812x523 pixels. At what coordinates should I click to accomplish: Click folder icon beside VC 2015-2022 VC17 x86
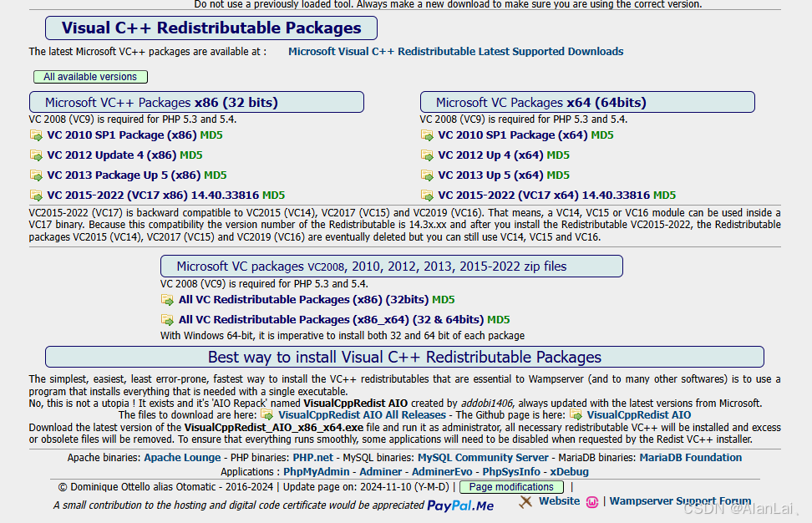click(36, 195)
